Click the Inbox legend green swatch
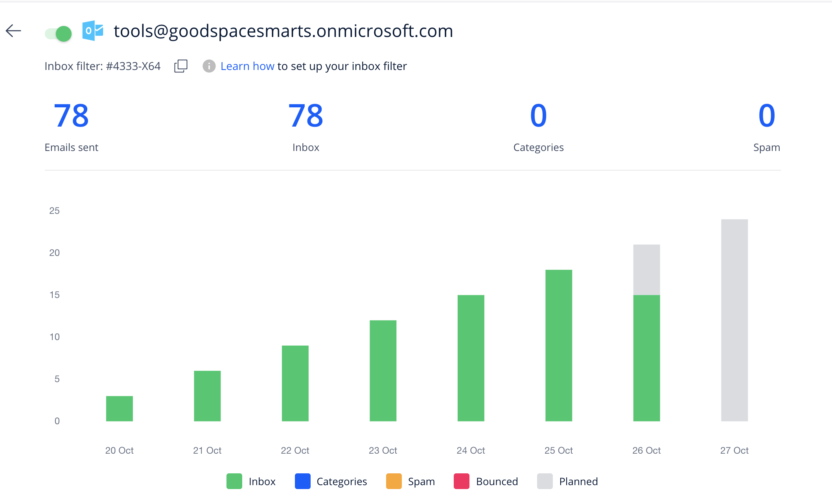The height and width of the screenshot is (504, 832). pos(234,481)
